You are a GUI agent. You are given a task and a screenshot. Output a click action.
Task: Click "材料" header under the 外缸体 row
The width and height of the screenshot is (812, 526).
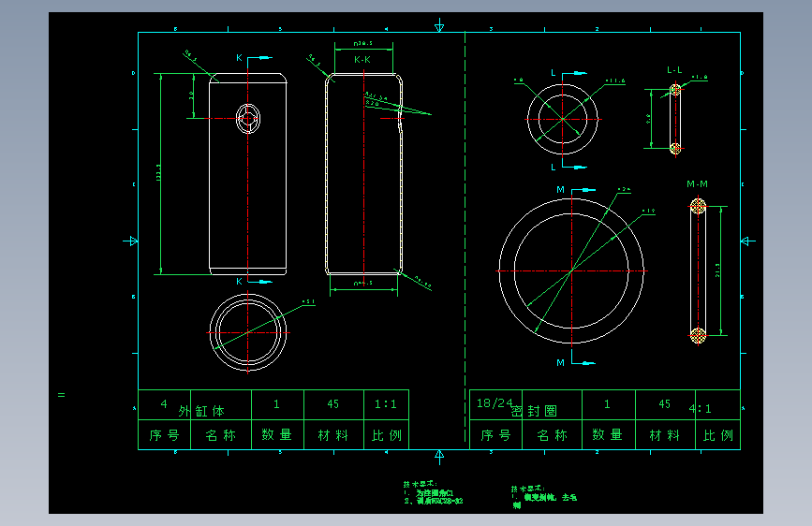point(333,435)
